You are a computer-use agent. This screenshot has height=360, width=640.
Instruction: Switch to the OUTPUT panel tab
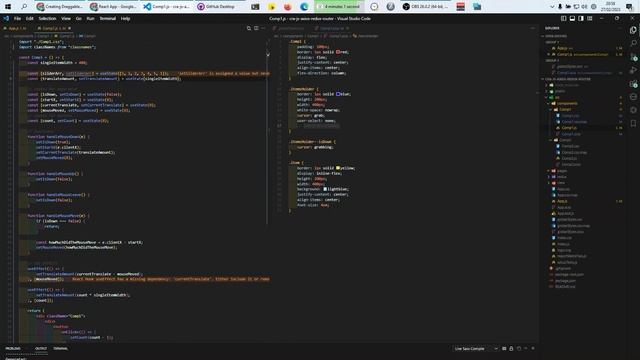point(41,349)
